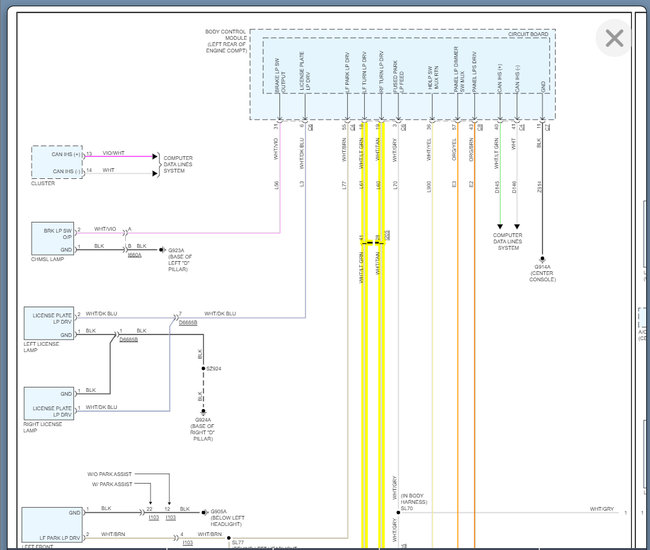Click the Cluster CAN IHS component box
Image resolution: width=650 pixels, height=550 pixels.
tap(57, 163)
